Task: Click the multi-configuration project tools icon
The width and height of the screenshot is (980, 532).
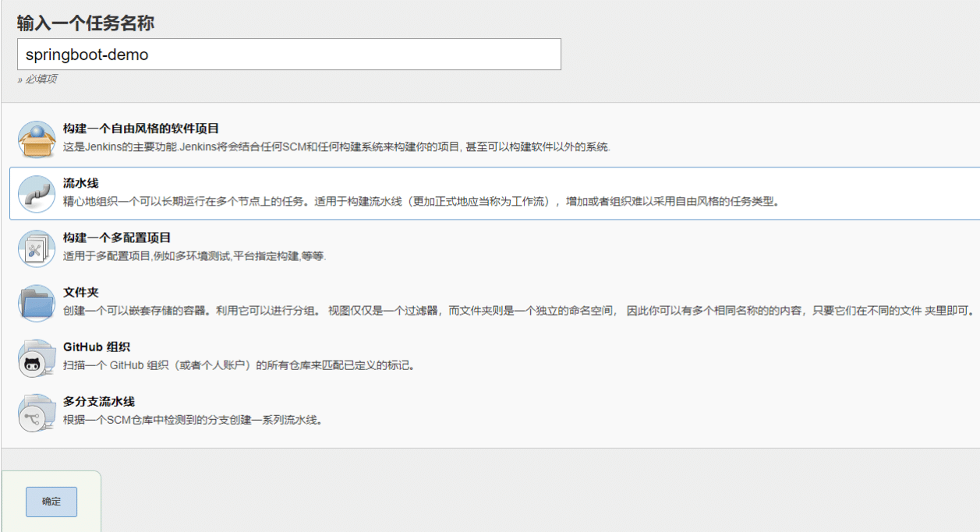Action: click(37, 248)
